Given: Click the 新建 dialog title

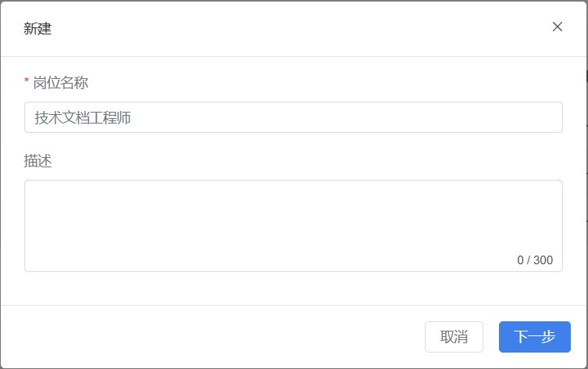Looking at the screenshot, I should (x=37, y=29).
